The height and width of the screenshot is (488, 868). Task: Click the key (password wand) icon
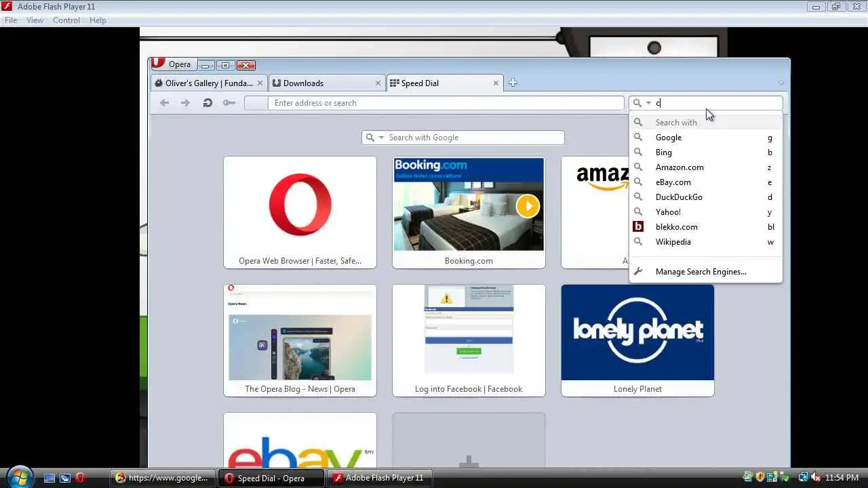(229, 103)
